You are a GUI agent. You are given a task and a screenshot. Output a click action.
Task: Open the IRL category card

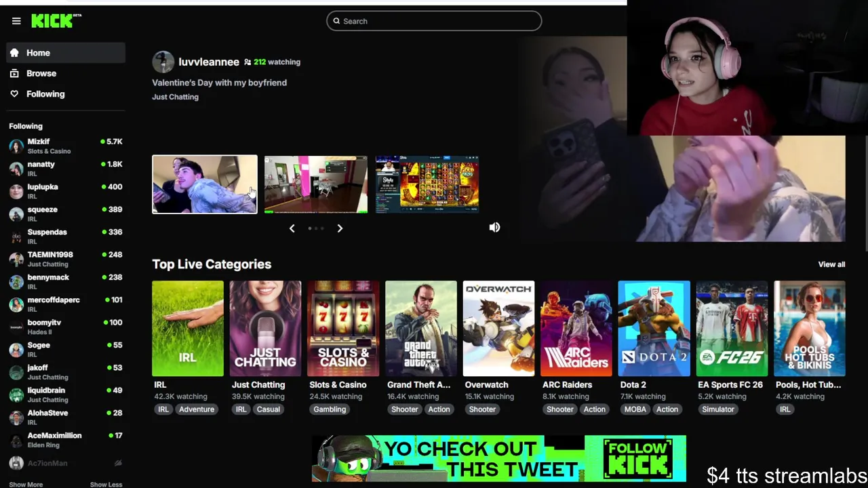point(188,328)
